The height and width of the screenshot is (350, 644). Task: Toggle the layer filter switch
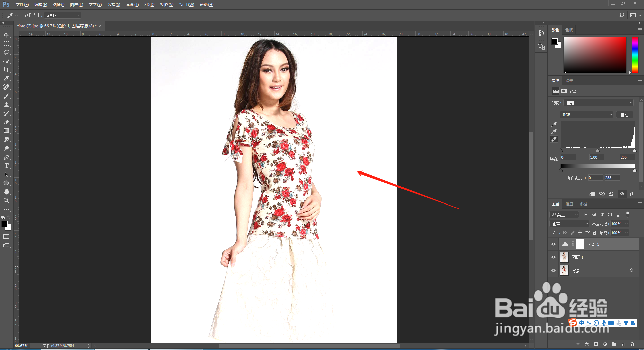pyautogui.click(x=628, y=214)
